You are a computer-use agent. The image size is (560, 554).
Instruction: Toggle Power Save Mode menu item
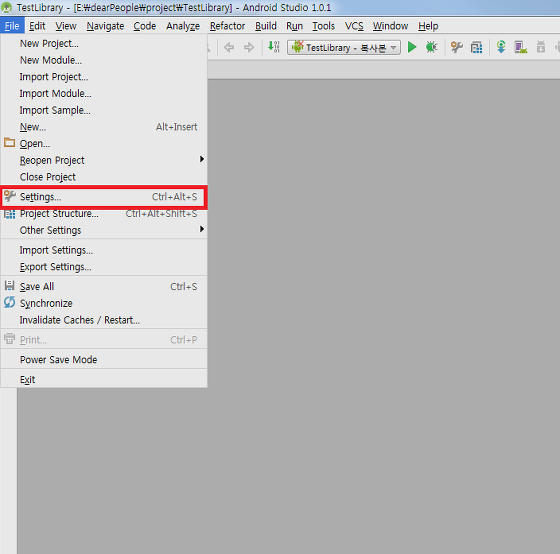point(104,359)
